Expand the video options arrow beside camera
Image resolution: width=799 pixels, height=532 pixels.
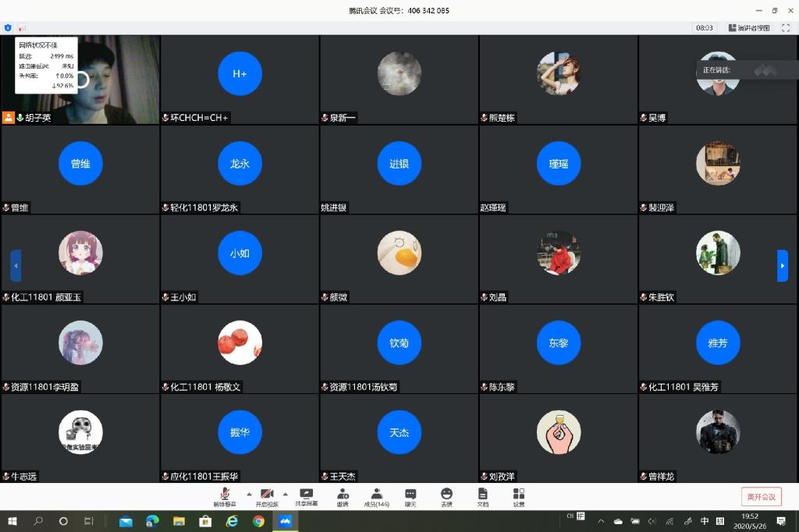click(x=285, y=494)
